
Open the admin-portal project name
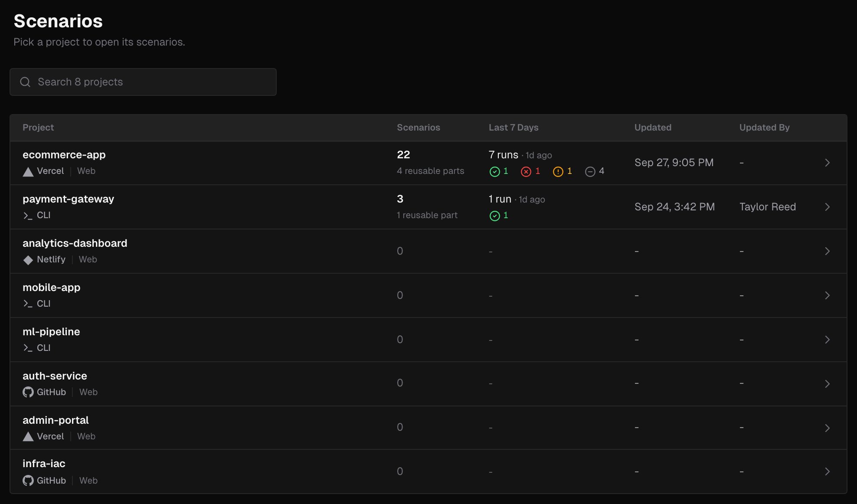coord(56,420)
